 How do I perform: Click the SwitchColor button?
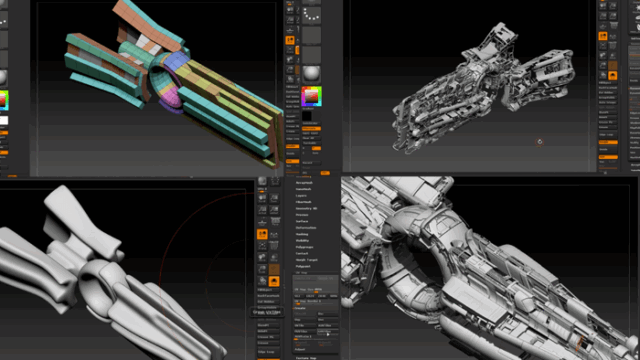(310, 123)
